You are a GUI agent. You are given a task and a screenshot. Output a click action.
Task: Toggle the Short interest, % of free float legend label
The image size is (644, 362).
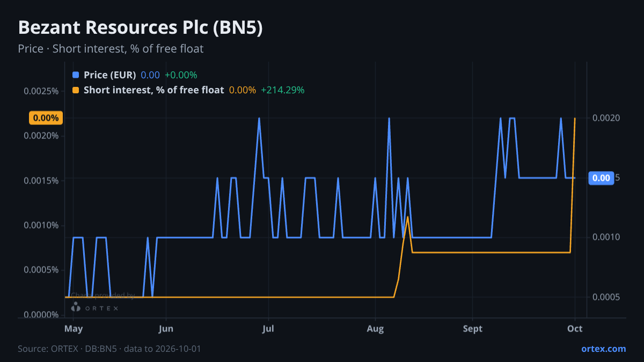coord(153,90)
